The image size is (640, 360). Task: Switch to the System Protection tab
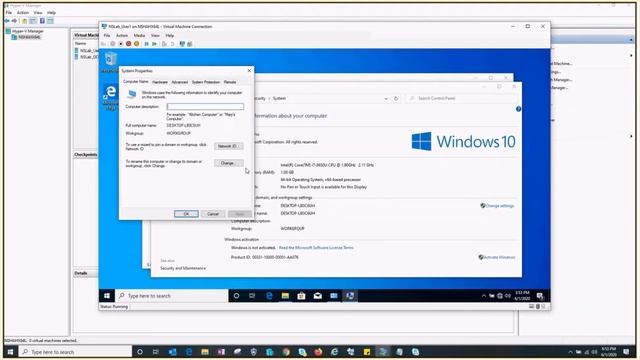tap(206, 82)
